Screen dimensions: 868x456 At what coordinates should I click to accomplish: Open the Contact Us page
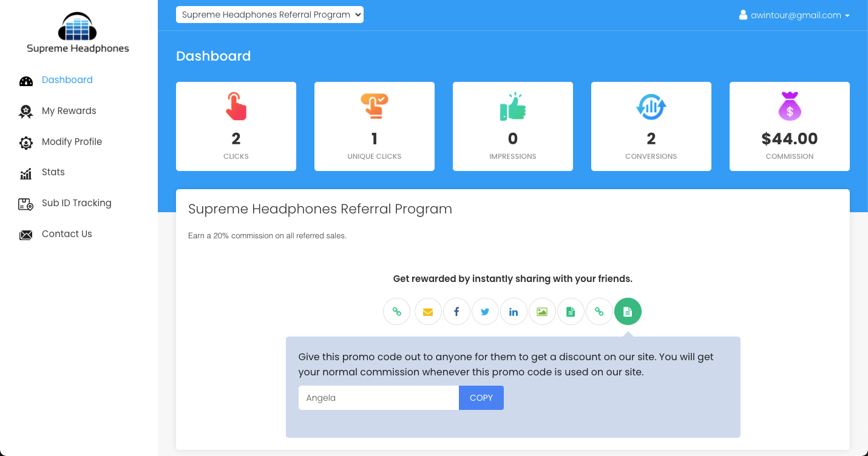tap(67, 234)
